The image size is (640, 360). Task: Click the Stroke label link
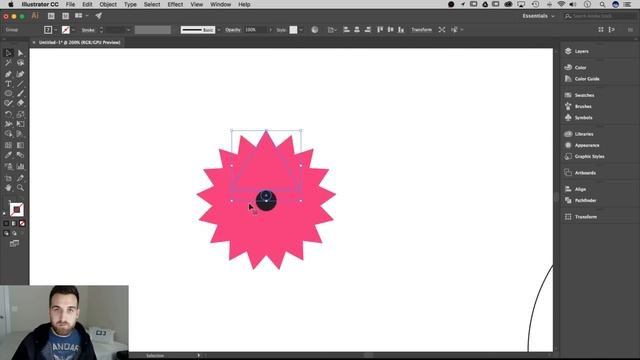point(88,30)
